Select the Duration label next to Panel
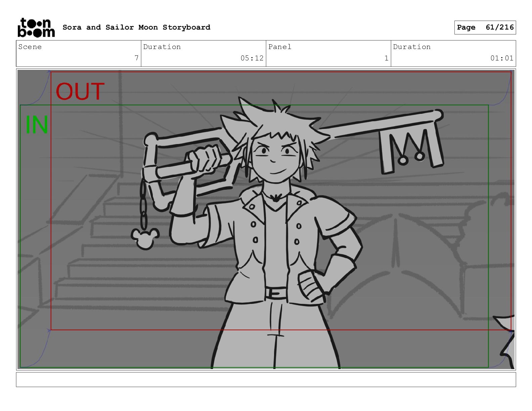 (x=412, y=47)
